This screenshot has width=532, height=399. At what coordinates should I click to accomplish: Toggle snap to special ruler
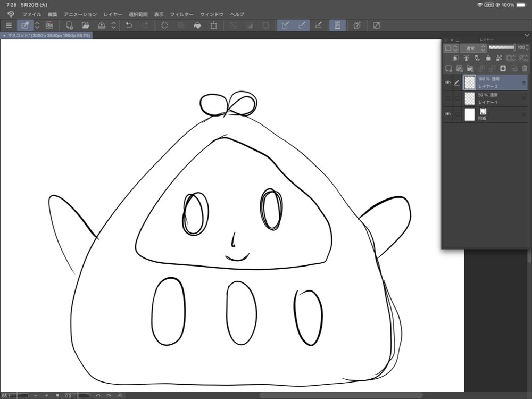pos(302,26)
